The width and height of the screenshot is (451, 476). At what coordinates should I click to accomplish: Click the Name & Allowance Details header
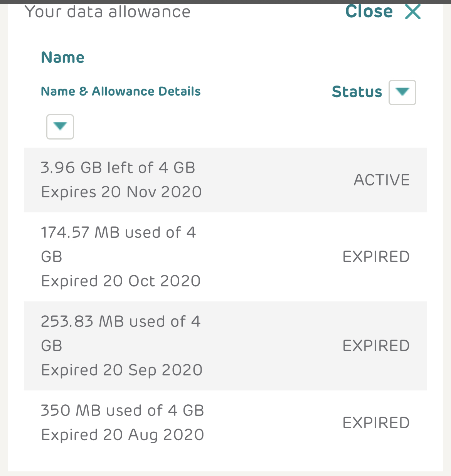[x=121, y=91]
